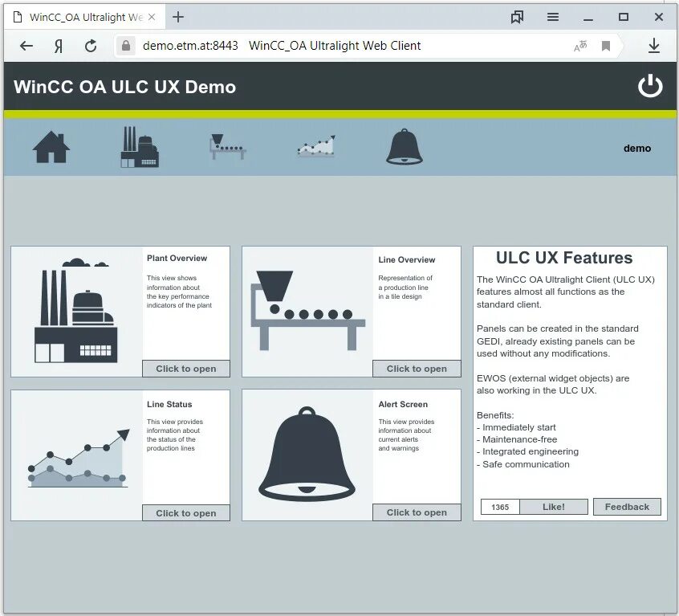679x616 pixels.
Task: Open the alert bell icon in navigation bar
Action: (x=404, y=147)
